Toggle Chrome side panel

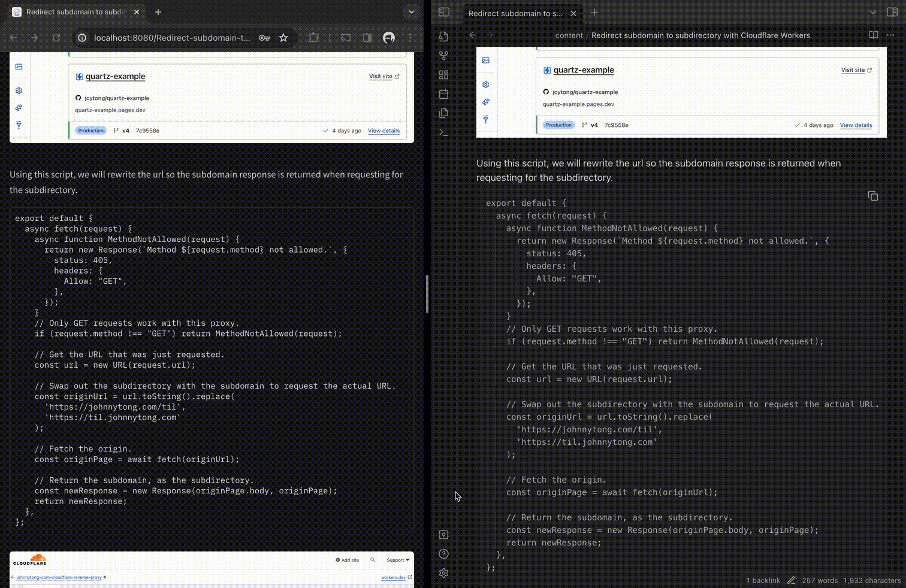(x=367, y=38)
